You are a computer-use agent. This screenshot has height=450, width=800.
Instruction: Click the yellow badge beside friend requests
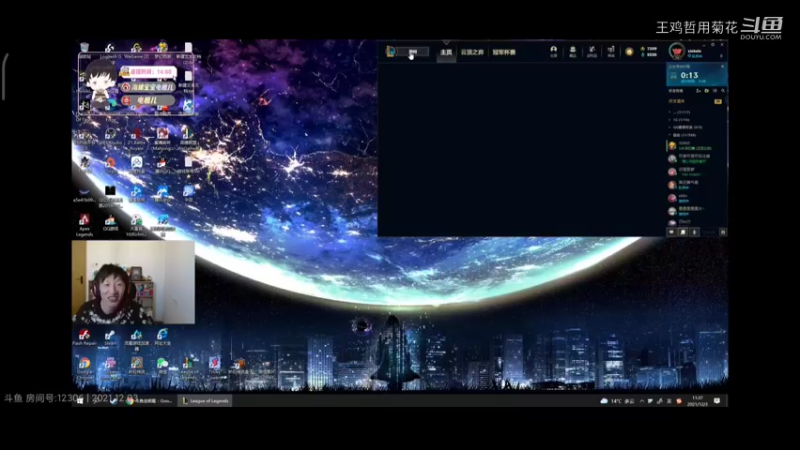click(x=718, y=102)
